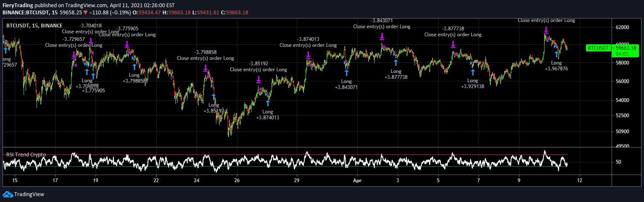Click the blue Long arrow above +3.874013

click(268, 102)
